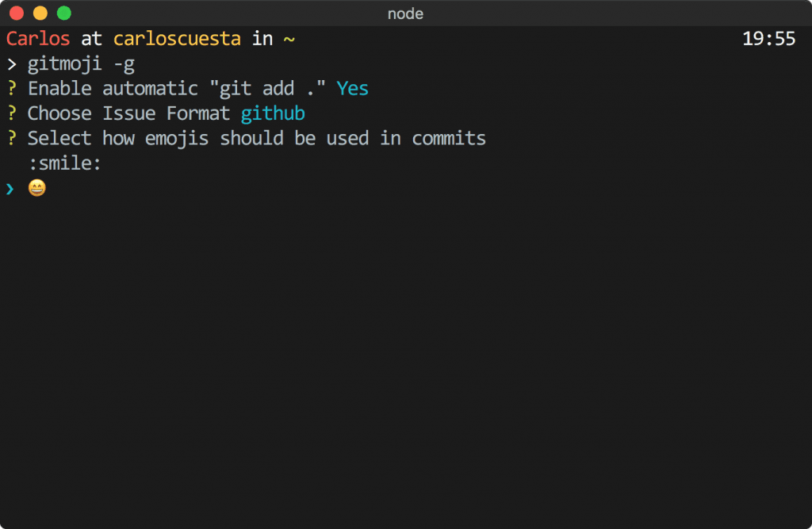Click the node window title
The image size is (812, 529).
[x=405, y=13]
